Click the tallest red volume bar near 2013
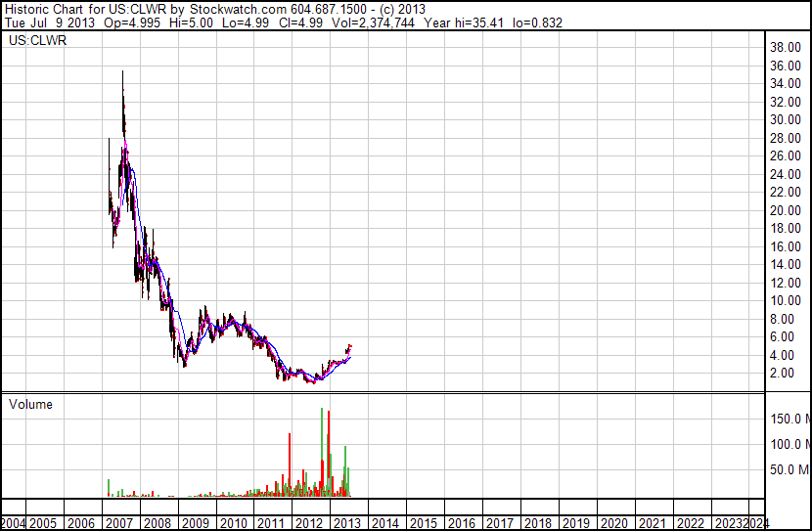 click(x=329, y=454)
